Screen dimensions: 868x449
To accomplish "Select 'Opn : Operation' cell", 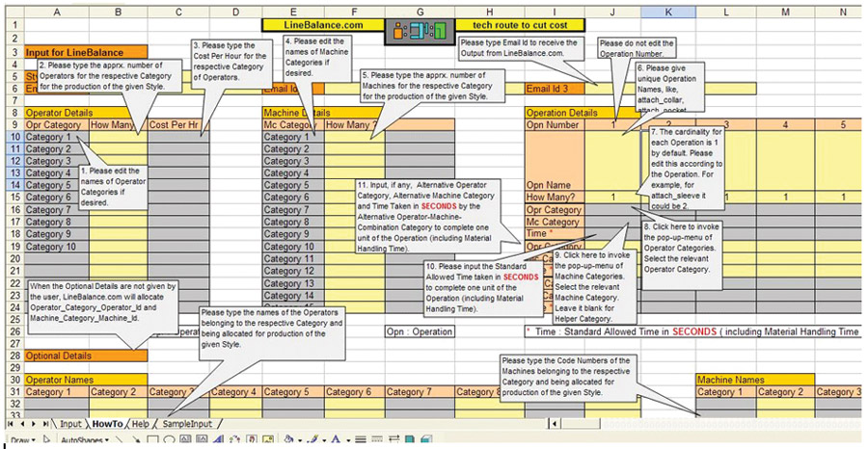I will coord(420,331).
